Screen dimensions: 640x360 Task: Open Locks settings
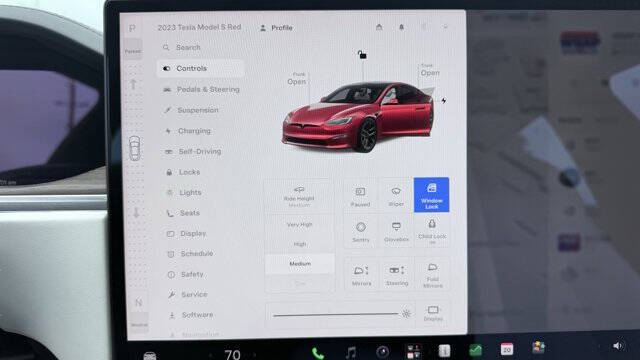click(x=183, y=172)
